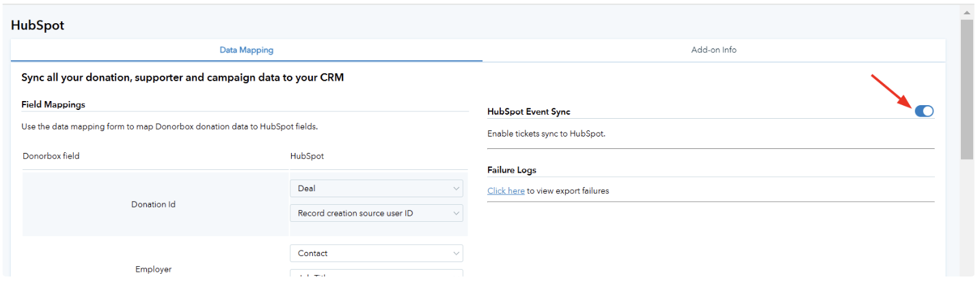This screenshot has height=284, width=980.
Task: Click the vertical scrollbar thumb
Action: click(x=966, y=89)
